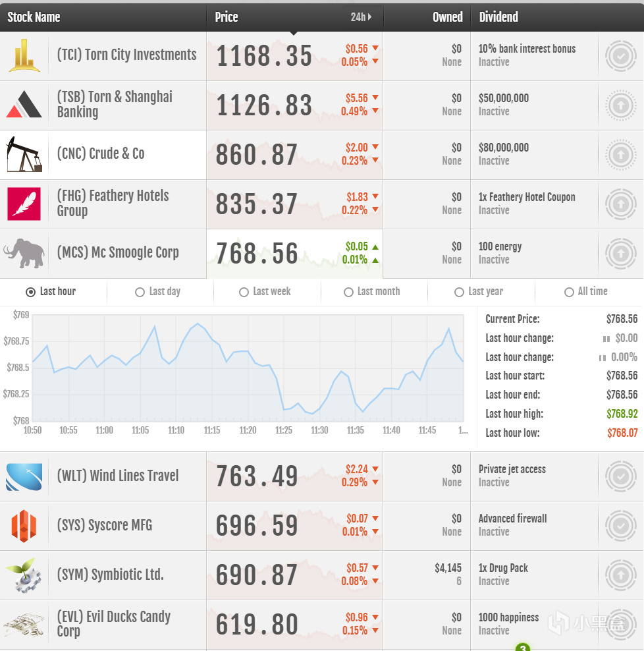Image resolution: width=644 pixels, height=651 pixels.
Task: Click the 1x Feathery Hotel Coupon dividend
Action: click(x=527, y=197)
